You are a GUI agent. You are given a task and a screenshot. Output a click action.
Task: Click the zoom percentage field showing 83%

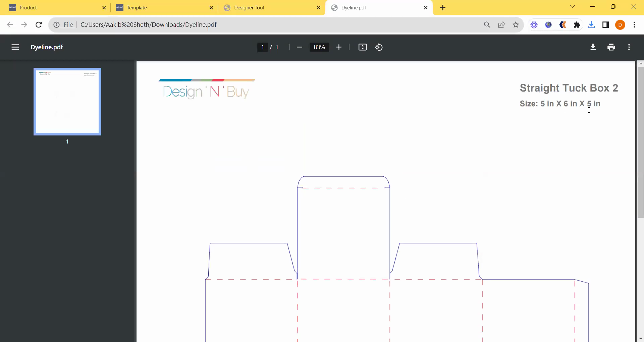(x=319, y=47)
